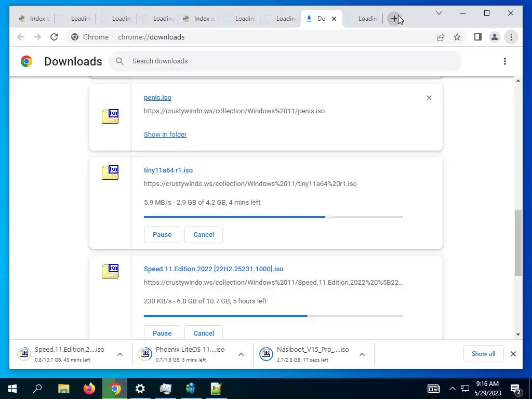Open the notification center icon
The height and width of the screenshot is (399, 532).
pyautogui.click(x=516, y=389)
